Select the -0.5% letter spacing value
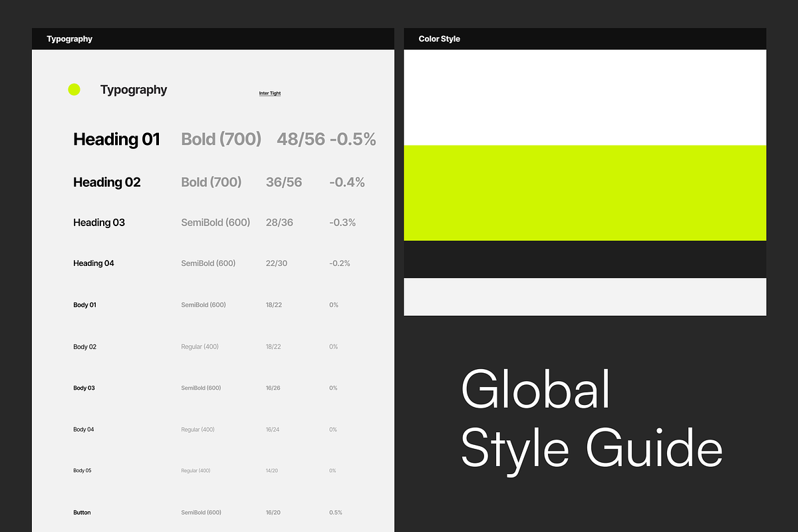 coord(352,139)
